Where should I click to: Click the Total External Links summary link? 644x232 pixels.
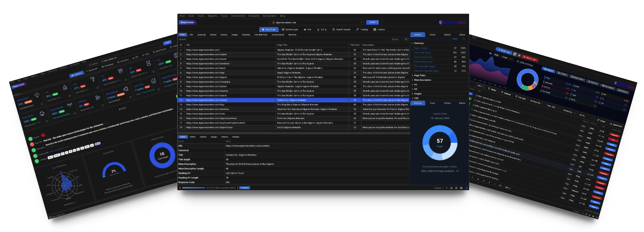point(424,62)
